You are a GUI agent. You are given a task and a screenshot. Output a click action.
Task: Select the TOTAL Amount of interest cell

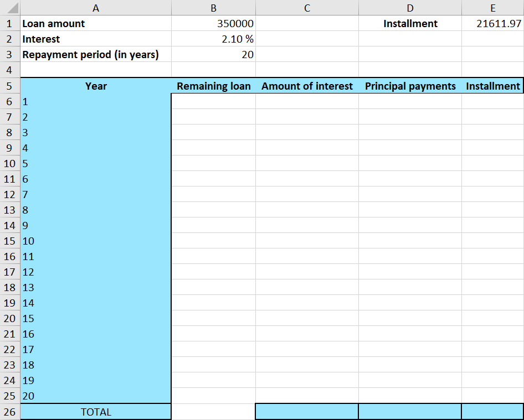pos(307,412)
